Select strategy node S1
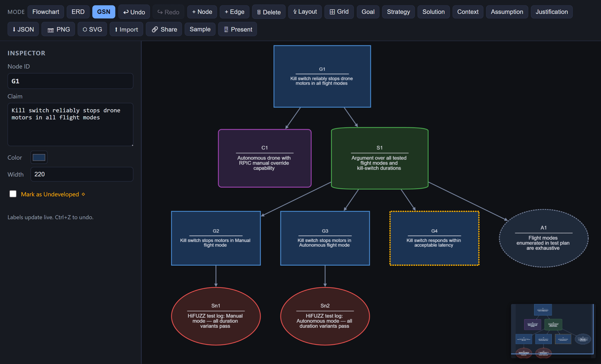 point(380,158)
